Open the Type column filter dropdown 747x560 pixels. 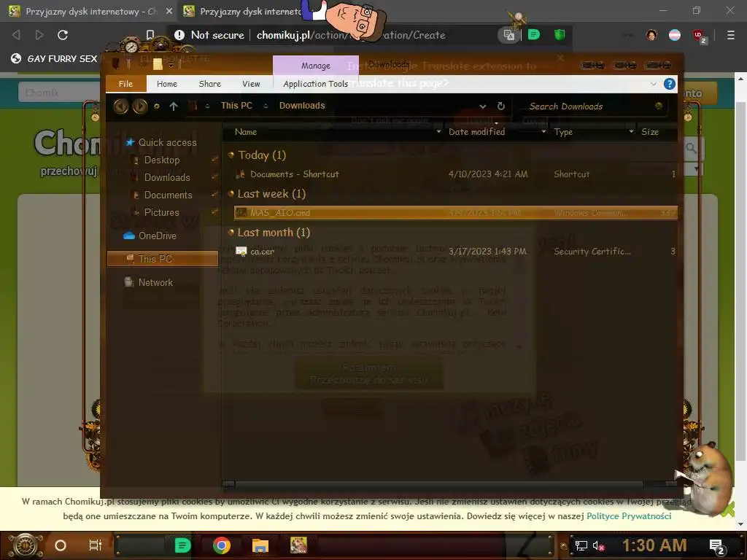pos(631,131)
